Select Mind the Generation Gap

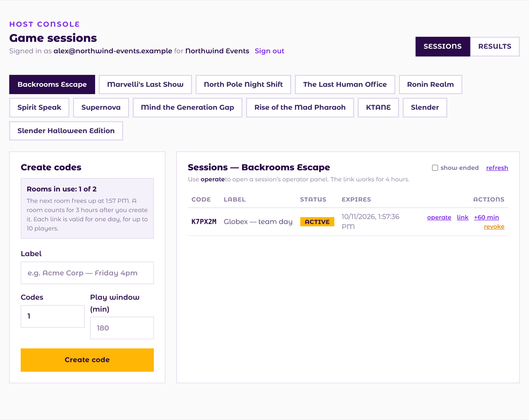pos(187,108)
